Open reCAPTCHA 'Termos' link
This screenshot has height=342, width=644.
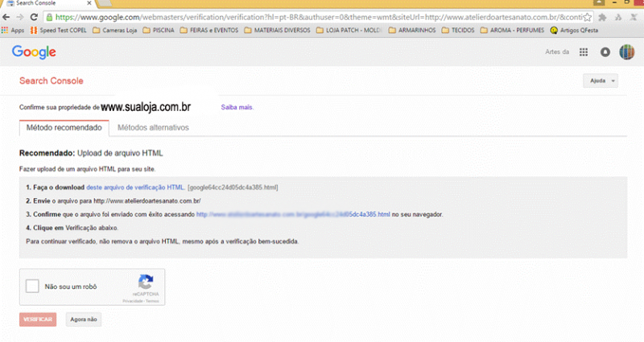[x=152, y=301]
